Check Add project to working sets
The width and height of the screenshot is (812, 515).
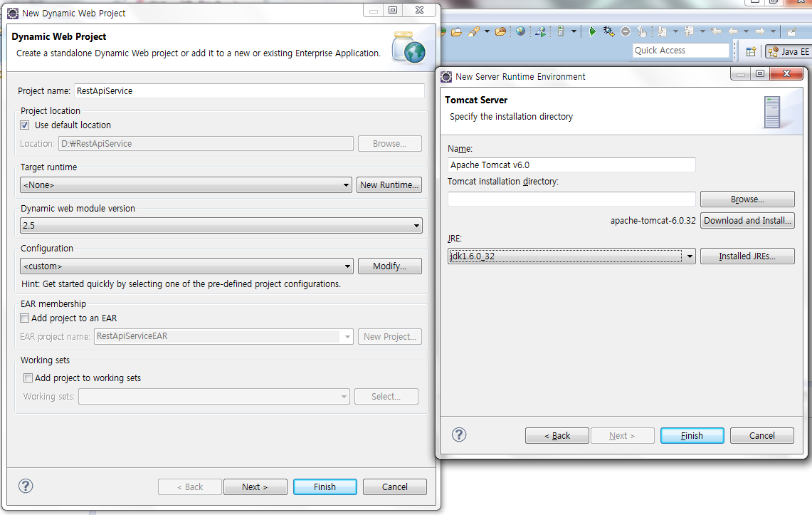(x=28, y=378)
